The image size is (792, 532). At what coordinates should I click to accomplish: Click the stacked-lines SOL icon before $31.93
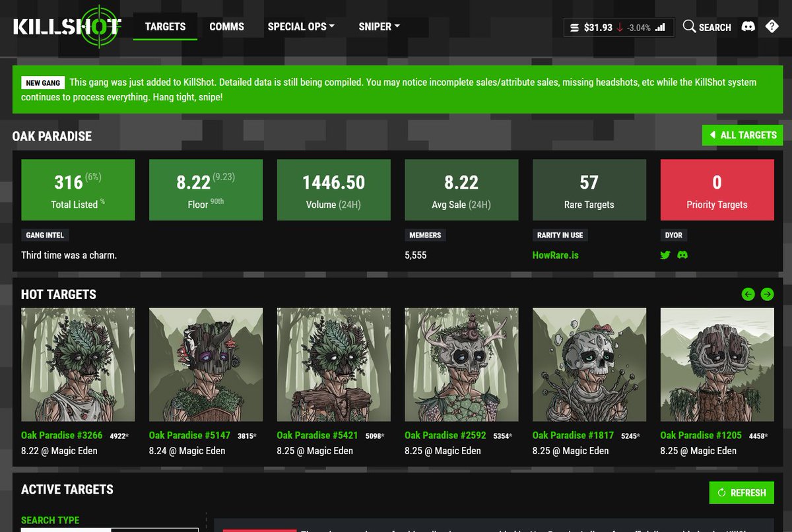pyautogui.click(x=574, y=27)
